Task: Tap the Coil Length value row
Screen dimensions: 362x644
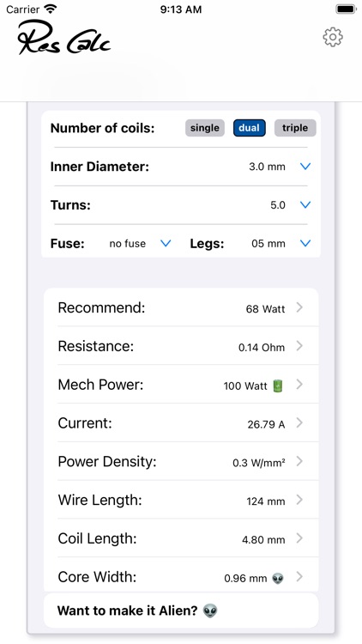Action: point(181,538)
